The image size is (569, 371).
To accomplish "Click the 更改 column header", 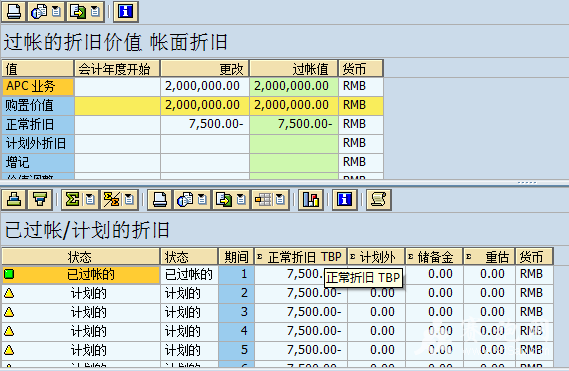I will tap(205, 69).
